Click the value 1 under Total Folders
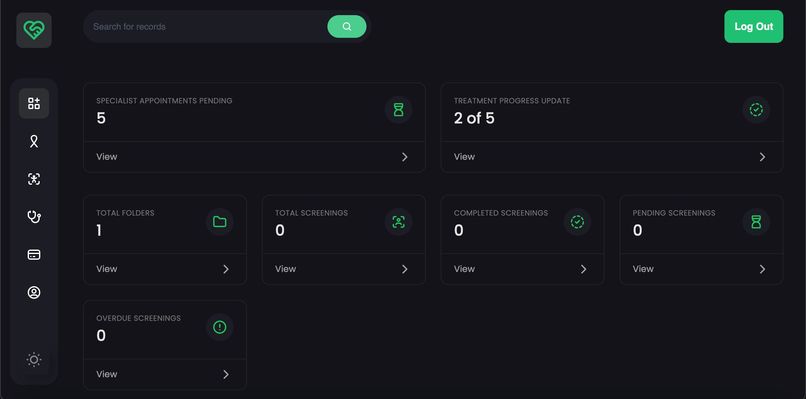806x399 pixels. 99,230
